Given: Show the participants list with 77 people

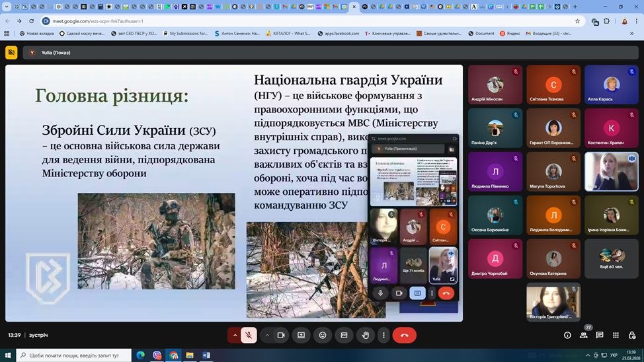Looking at the screenshot, I should 584,336.
